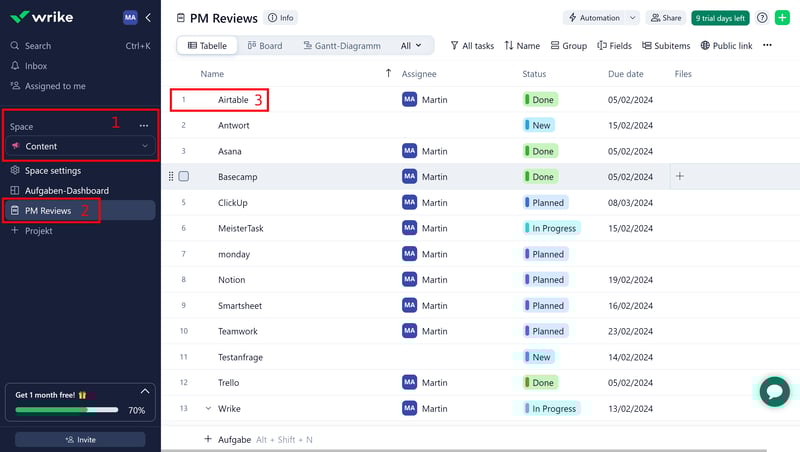Click the Due date column header
The width and height of the screenshot is (800, 452).
[626, 74]
